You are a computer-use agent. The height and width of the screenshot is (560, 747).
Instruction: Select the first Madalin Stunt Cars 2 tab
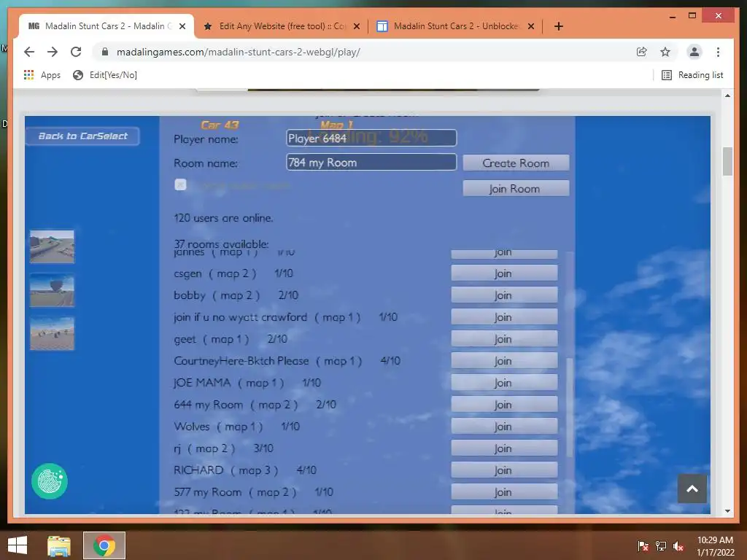point(106,26)
